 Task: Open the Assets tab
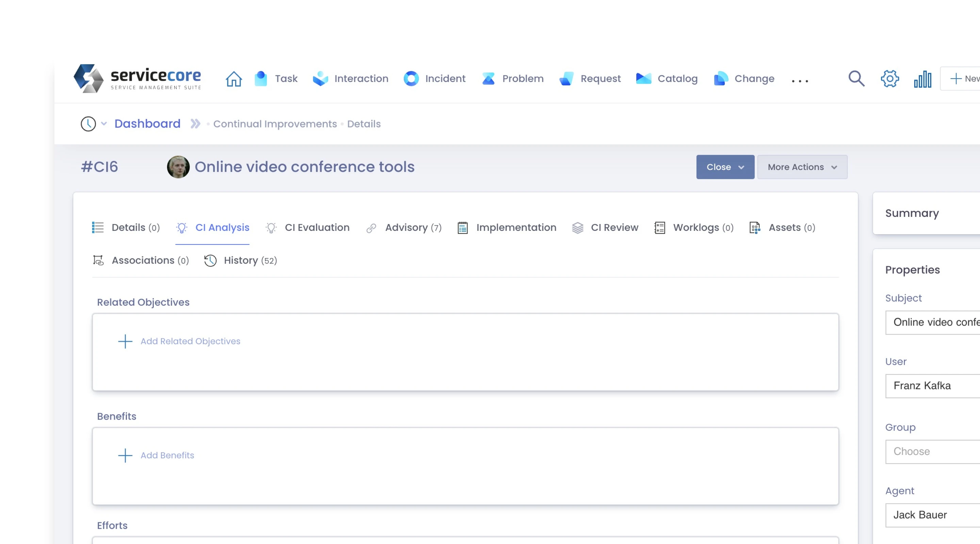(782, 228)
